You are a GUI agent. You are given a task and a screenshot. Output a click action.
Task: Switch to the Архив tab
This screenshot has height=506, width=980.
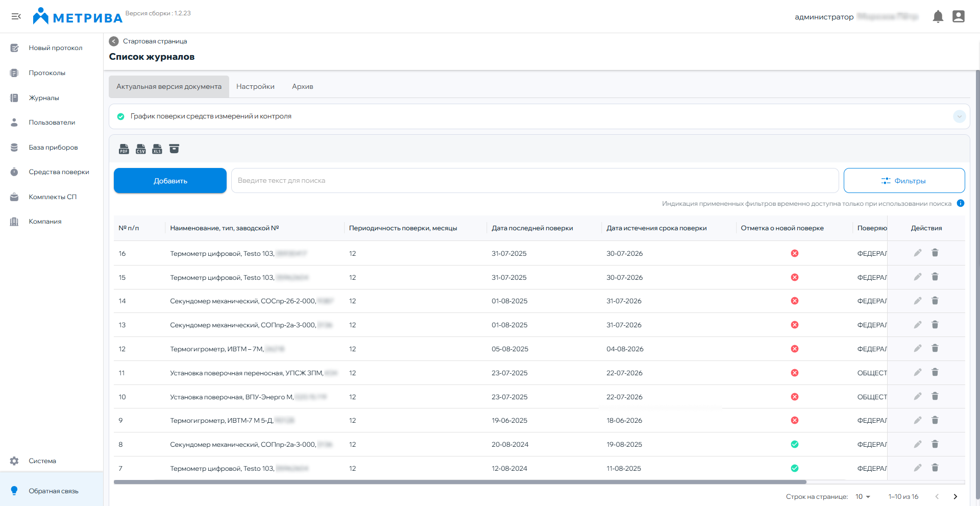coord(302,87)
